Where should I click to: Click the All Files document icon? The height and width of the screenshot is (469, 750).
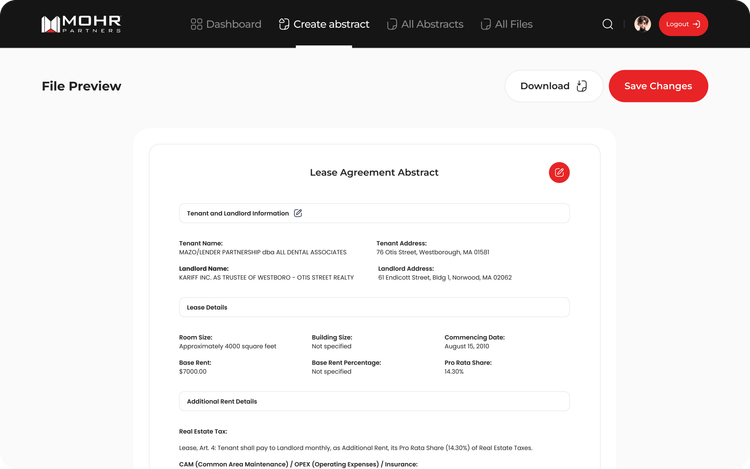(x=486, y=24)
